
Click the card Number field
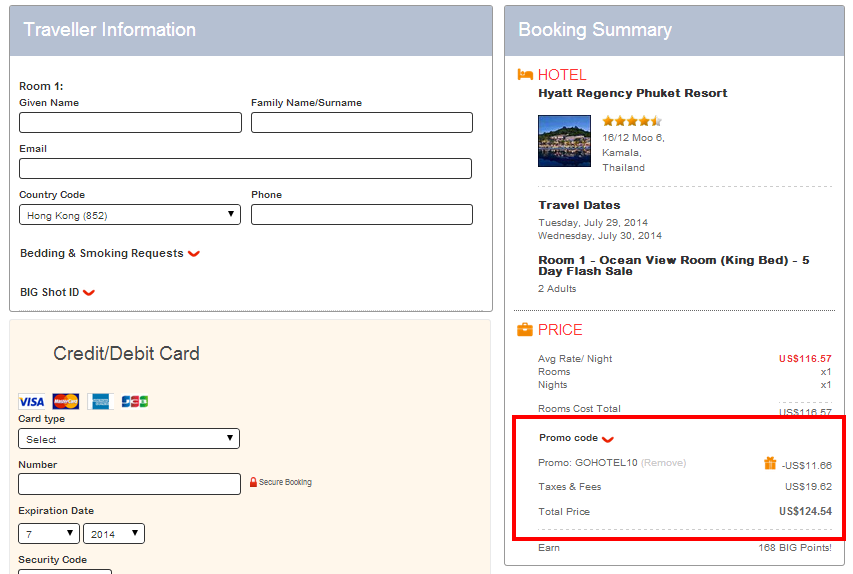pyautogui.click(x=129, y=484)
